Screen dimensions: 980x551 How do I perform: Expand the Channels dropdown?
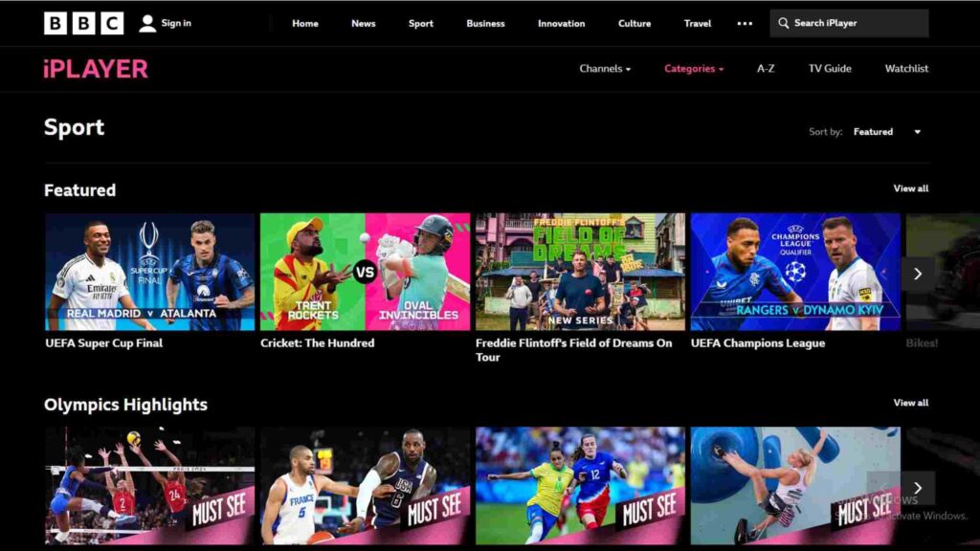[x=606, y=69]
